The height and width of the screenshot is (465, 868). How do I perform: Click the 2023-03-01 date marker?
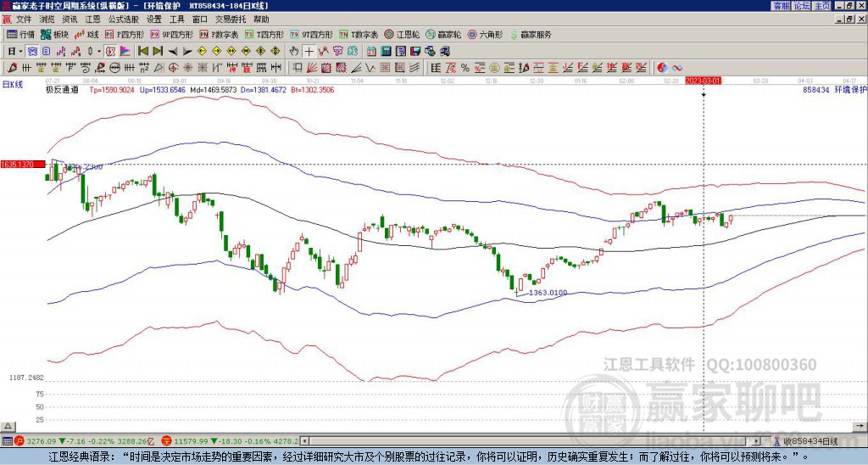pos(704,81)
